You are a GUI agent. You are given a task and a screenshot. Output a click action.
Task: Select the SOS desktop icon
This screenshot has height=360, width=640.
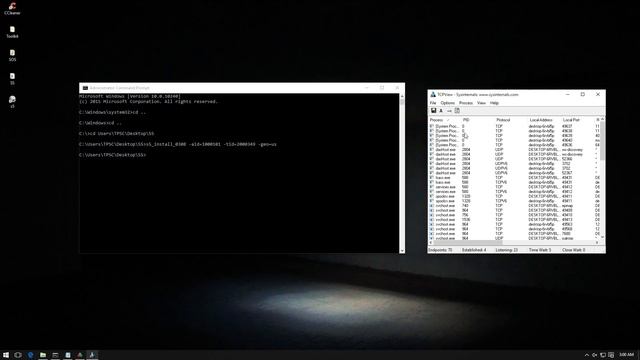click(x=12, y=56)
